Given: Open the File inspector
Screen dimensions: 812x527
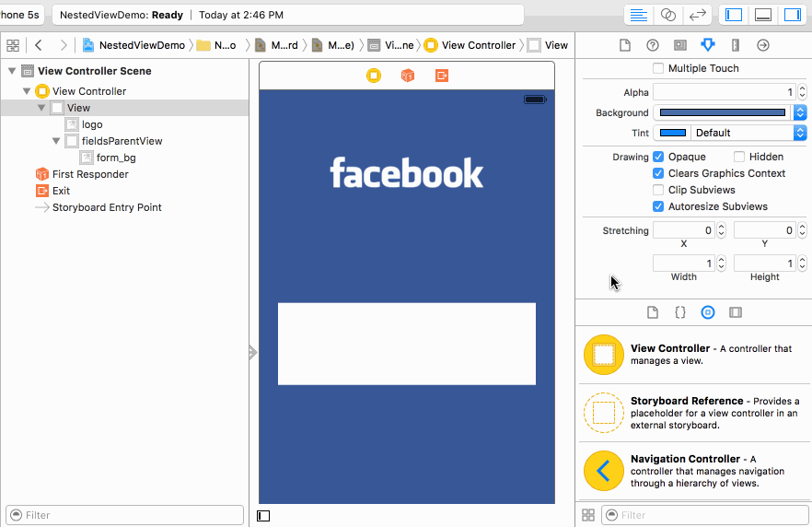Looking at the screenshot, I should [x=625, y=45].
